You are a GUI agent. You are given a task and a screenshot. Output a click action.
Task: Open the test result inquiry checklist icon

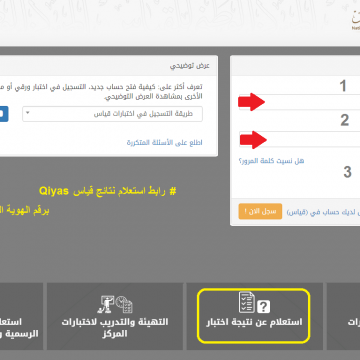click(x=246, y=302)
